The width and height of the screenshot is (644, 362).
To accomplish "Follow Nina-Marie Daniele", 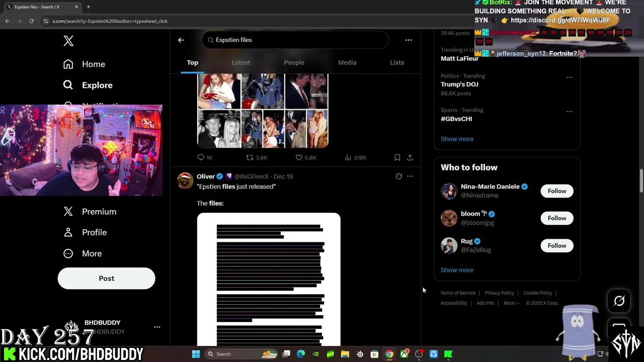I will pos(557,191).
